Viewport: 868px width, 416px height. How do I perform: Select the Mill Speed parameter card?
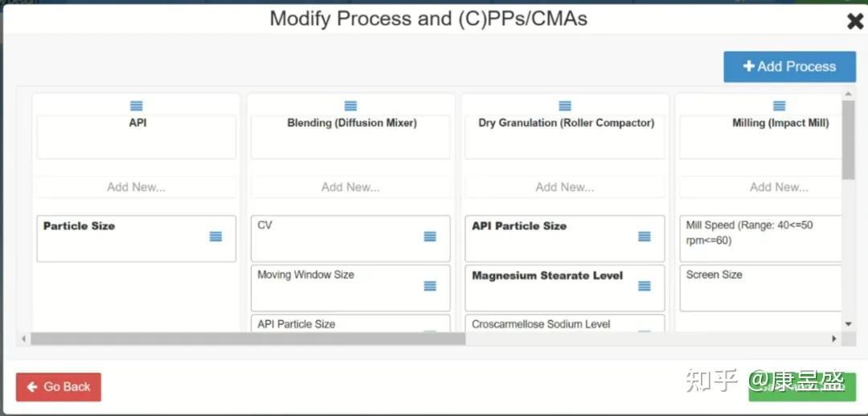[x=759, y=238]
